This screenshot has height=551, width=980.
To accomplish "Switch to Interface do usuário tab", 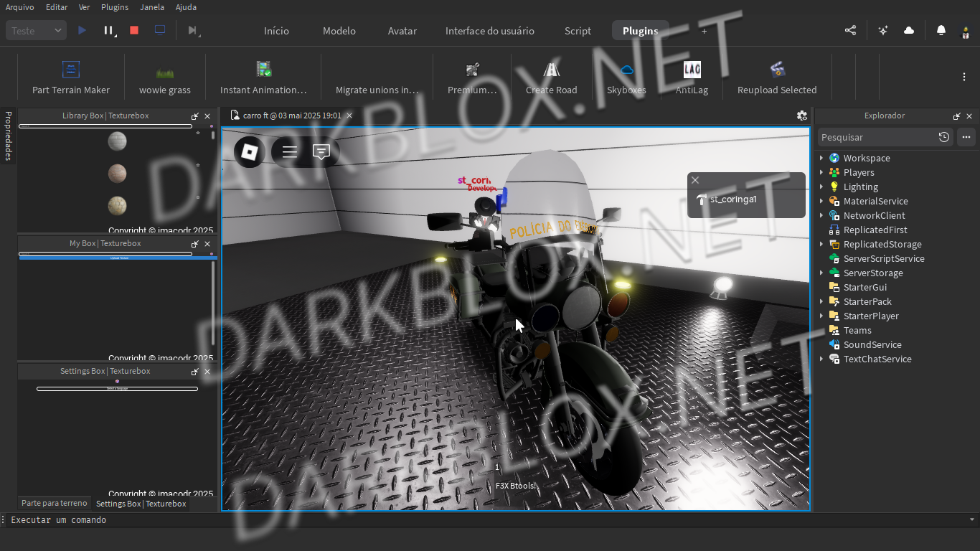I will 490,31.
